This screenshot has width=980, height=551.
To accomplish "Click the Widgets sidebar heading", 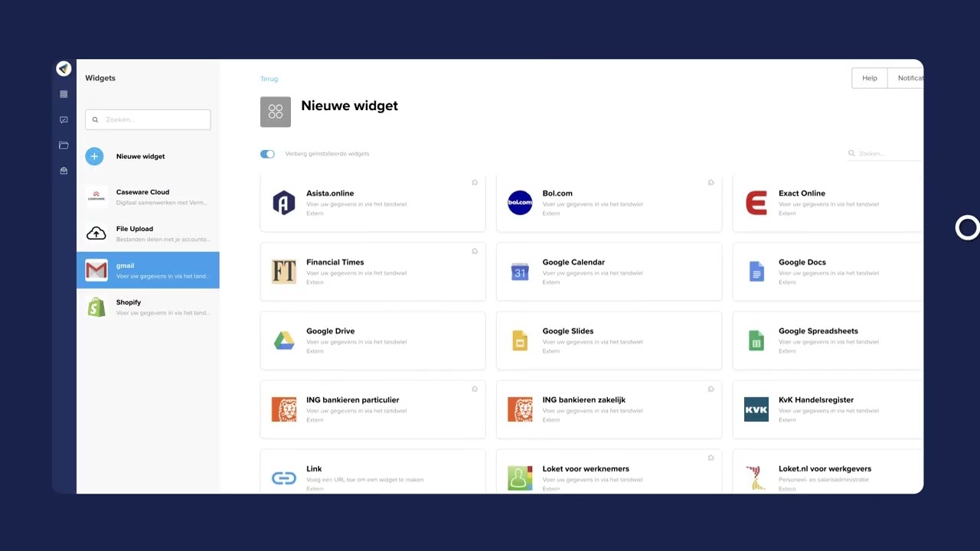I will (100, 78).
